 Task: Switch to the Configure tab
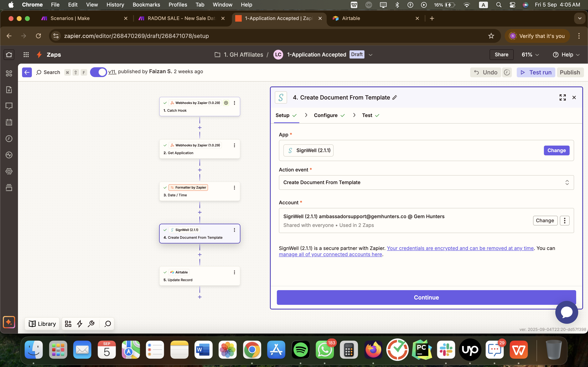326,115
